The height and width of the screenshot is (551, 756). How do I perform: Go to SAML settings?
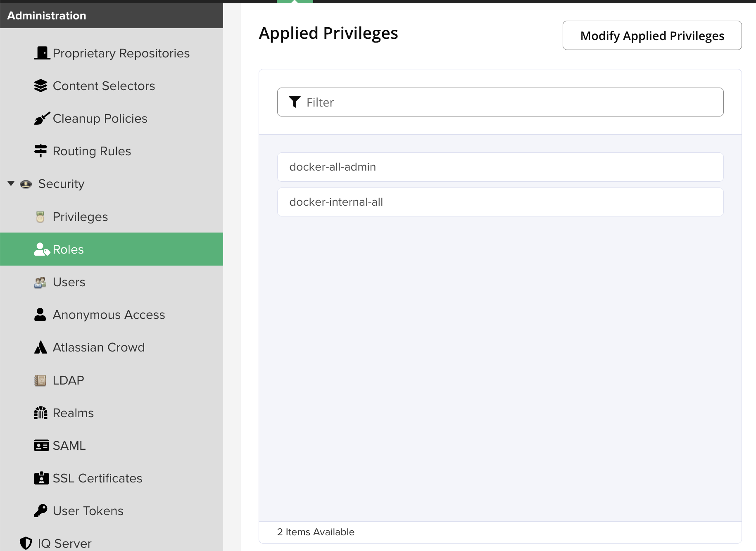69,445
